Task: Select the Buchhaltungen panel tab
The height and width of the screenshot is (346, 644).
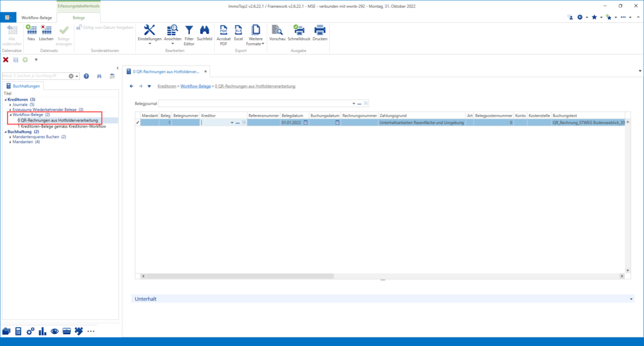Action: (24, 86)
